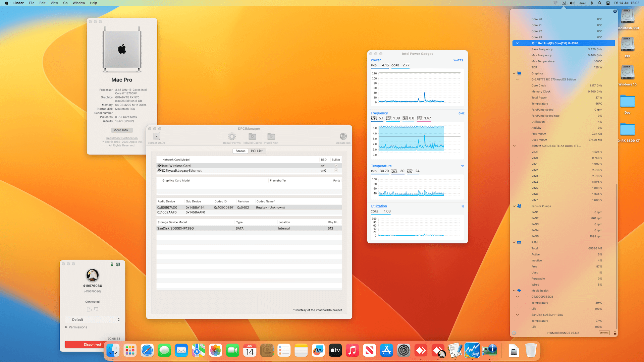Click the RAM chip icon in HWMonitor
Viewport: 644px width, 362px height.
tap(519, 242)
